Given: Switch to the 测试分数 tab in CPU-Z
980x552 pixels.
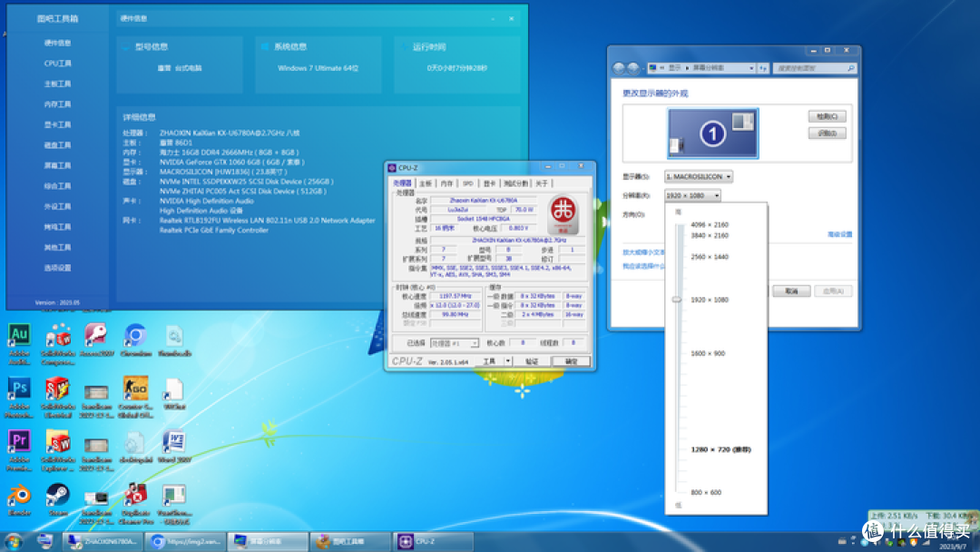Looking at the screenshot, I should tap(515, 183).
